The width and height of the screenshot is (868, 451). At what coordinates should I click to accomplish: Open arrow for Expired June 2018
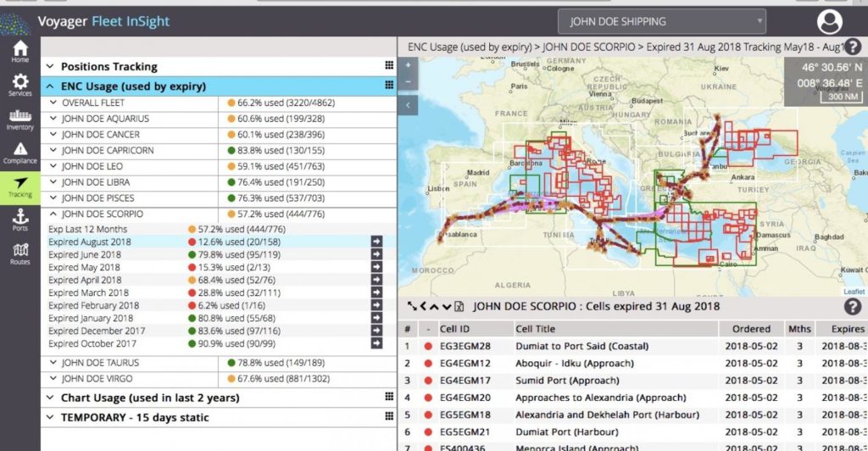pyautogui.click(x=376, y=254)
